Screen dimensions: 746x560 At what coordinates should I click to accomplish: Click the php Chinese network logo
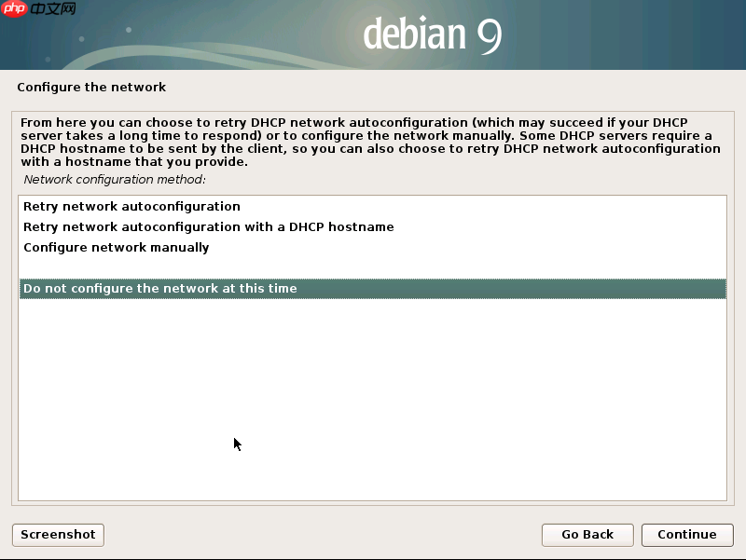37,11
